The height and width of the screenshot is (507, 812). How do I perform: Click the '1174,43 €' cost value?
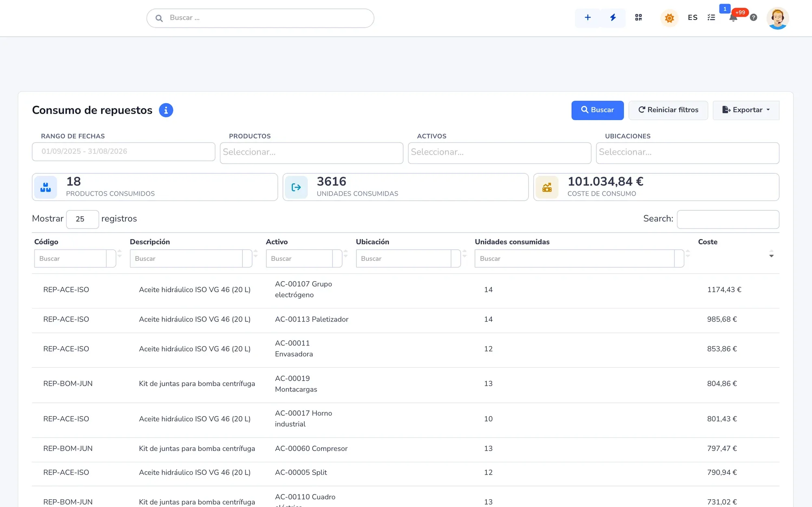[724, 290]
